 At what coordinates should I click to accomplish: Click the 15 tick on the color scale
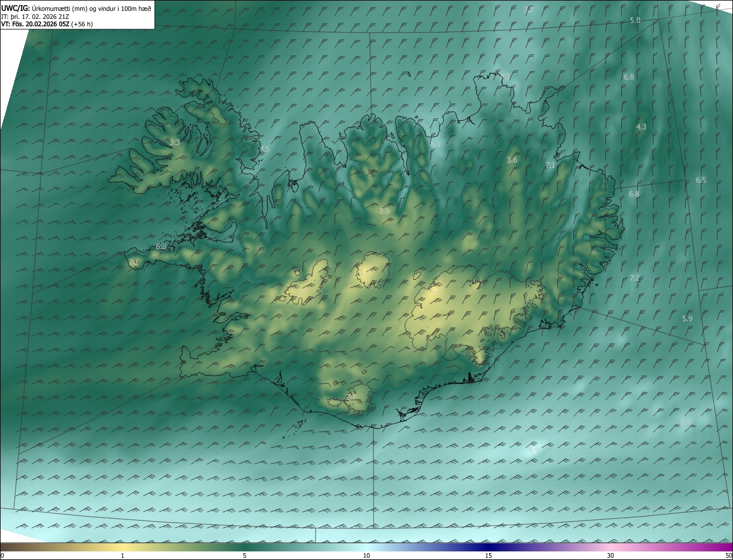[x=488, y=555]
